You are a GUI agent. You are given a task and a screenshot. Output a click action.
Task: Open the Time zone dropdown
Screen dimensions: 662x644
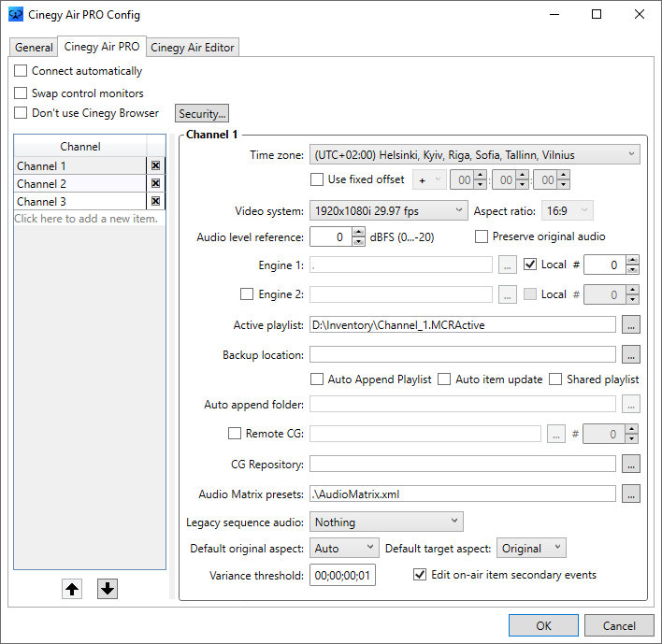coord(475,154)
